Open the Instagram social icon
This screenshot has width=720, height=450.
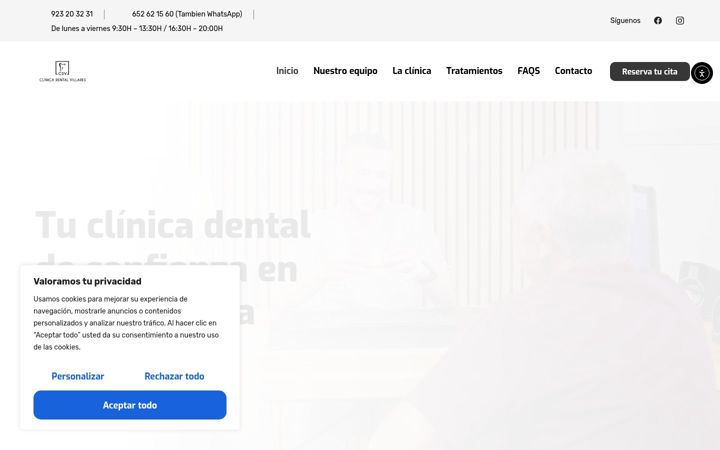[x=680, y=20]
